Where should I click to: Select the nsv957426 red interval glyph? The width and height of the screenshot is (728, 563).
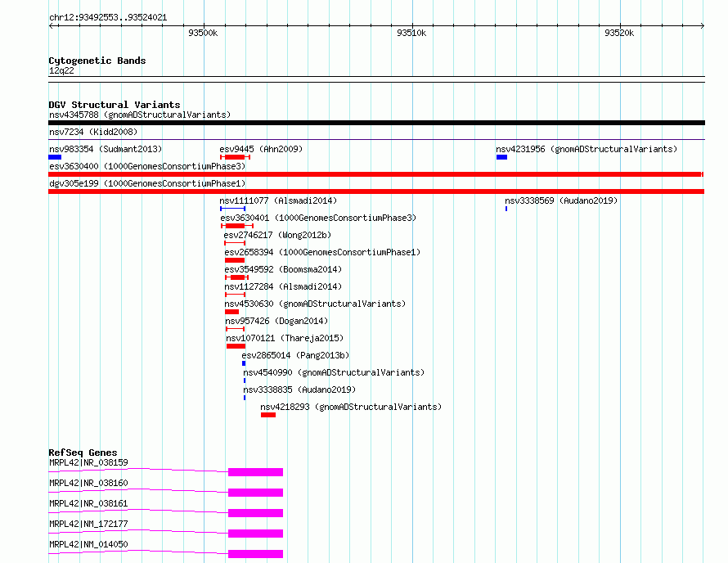(236, 329)
